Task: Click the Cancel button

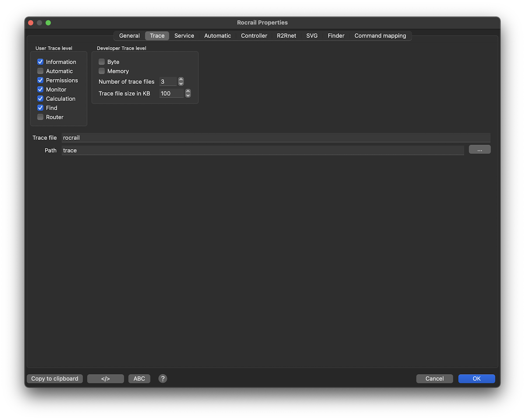Action: [x=434, y=378]
